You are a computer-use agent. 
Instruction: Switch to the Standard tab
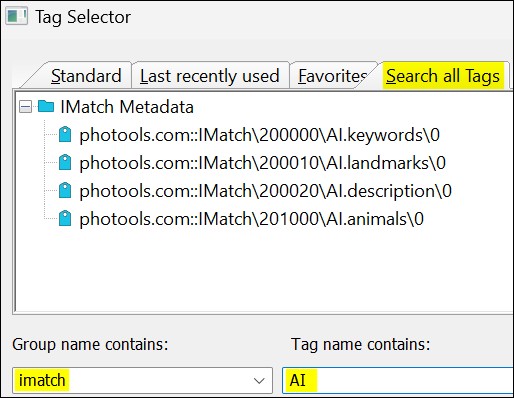point(86,76)
